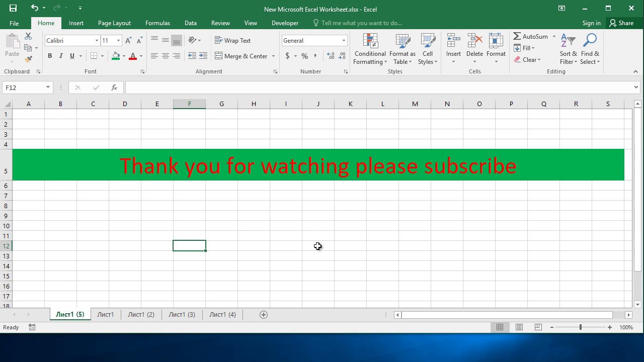Open the Calibri font name dropdown
The image size is (644, 362).
97,41
